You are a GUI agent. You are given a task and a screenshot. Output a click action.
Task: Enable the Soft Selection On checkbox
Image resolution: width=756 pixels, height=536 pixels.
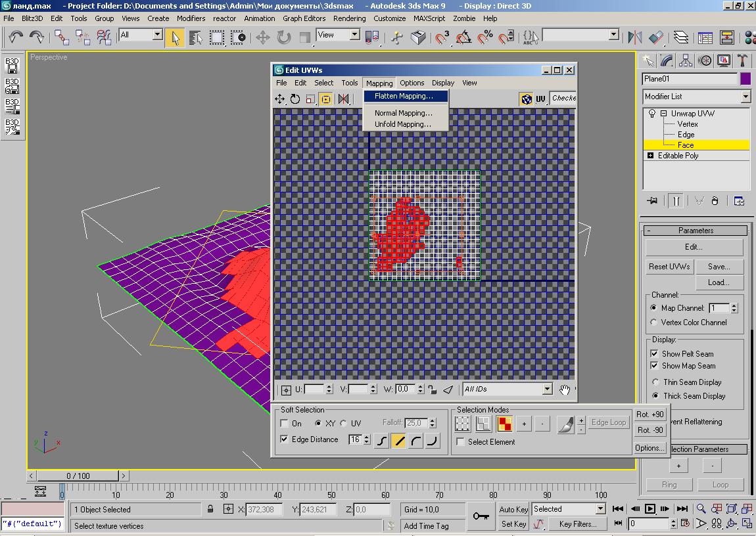pyautogui.click(x=285, y=424)
